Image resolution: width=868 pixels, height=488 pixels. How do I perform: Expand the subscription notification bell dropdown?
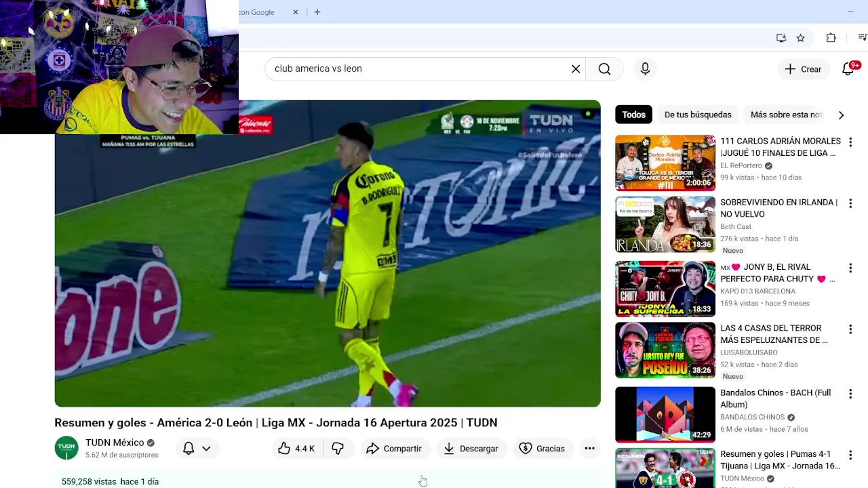(197, 449)
